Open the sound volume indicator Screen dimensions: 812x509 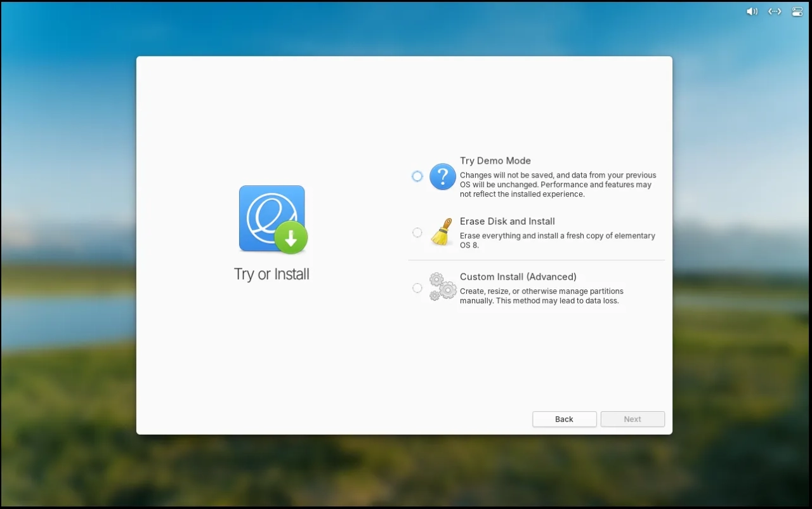752,11
